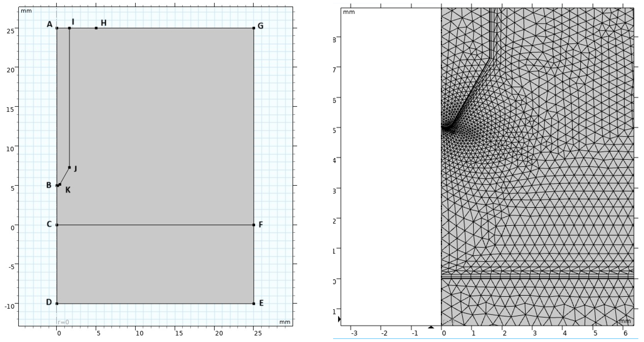Select vertex point G at top-right corner
The width and height of the screenshot is (644, 342).
(254, 28)
